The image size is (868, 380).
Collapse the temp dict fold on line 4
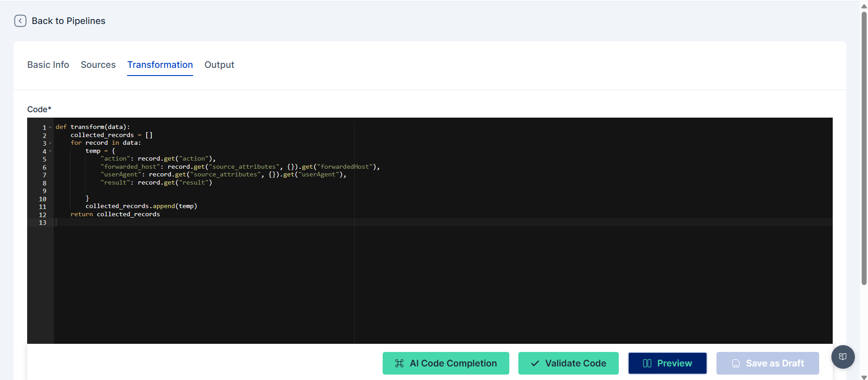click(50, 151)
